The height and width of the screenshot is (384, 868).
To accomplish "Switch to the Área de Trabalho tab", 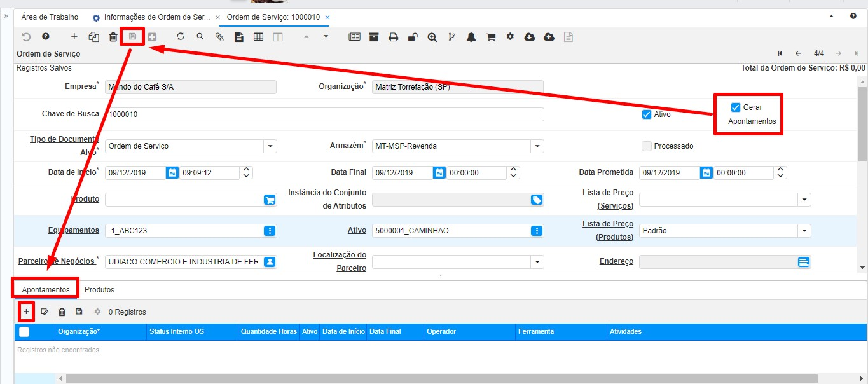I will (x=50, y=17).
